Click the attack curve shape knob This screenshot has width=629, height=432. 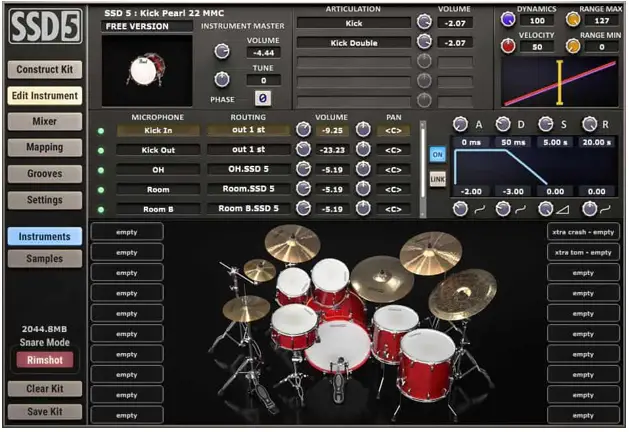click(x=460, y=209)
